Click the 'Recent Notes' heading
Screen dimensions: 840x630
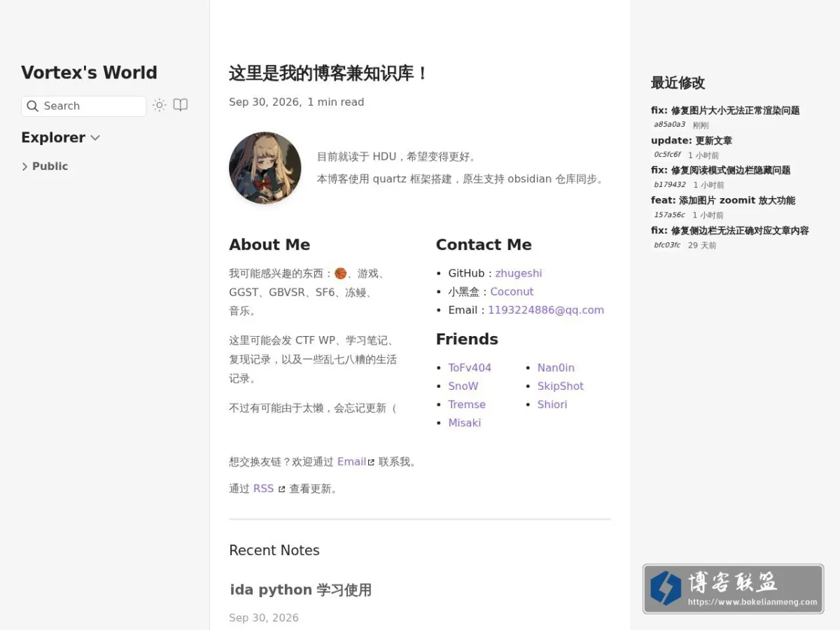(x=274, y=550)
